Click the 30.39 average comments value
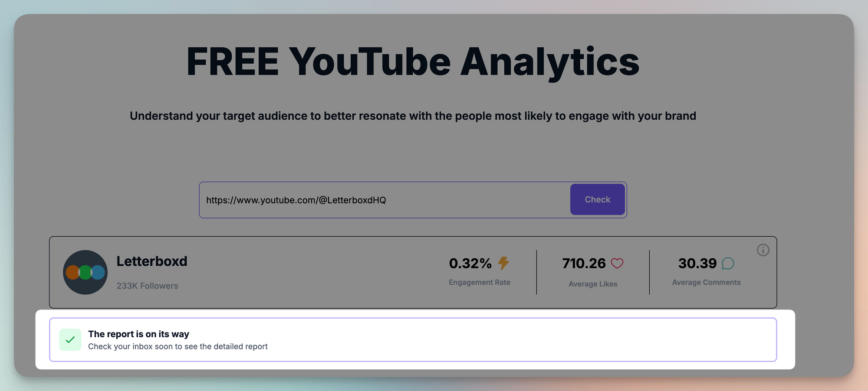The height and width of the screenshot is (391, 868). 697,263
